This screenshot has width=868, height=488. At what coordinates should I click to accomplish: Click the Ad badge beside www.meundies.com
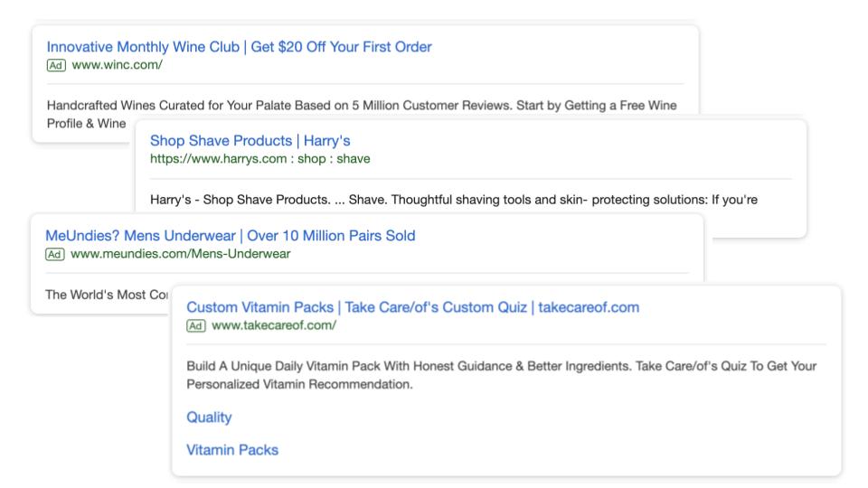click(x=55, y=254)
